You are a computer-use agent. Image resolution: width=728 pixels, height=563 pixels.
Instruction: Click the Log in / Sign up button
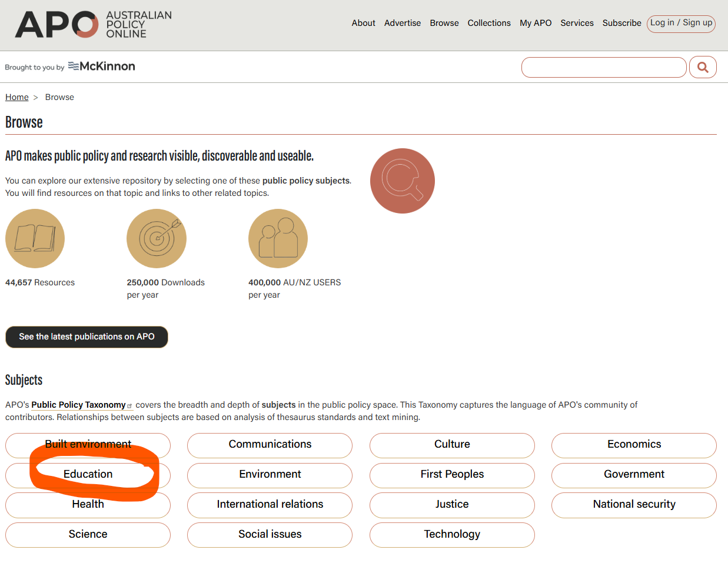(681, 24)
